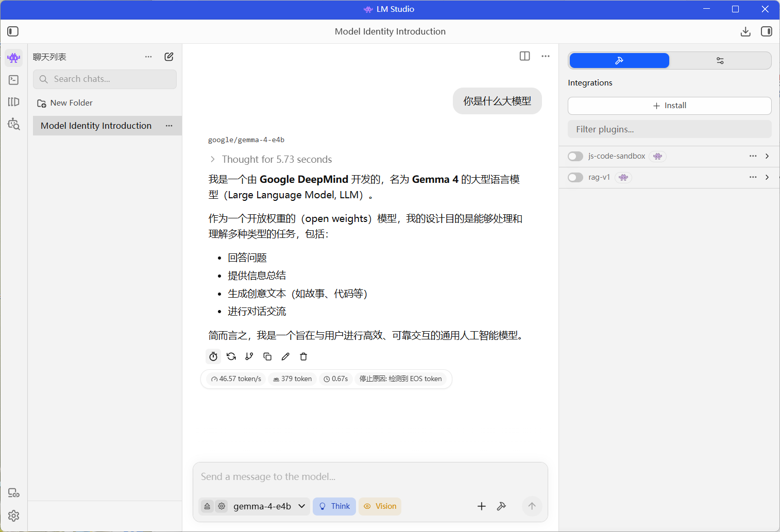Toggle the Vision capability chip
This screenshot has height=532, width=780.
(380, 506)
